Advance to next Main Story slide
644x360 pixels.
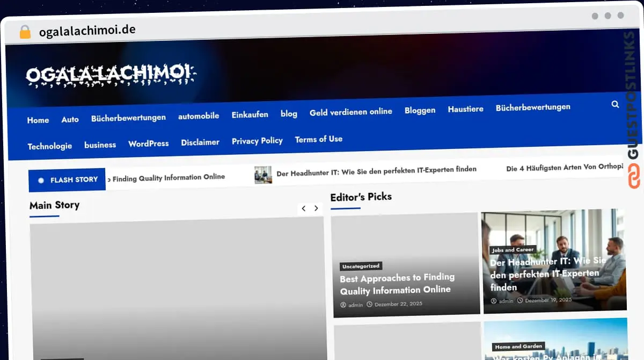pos(316,208)
